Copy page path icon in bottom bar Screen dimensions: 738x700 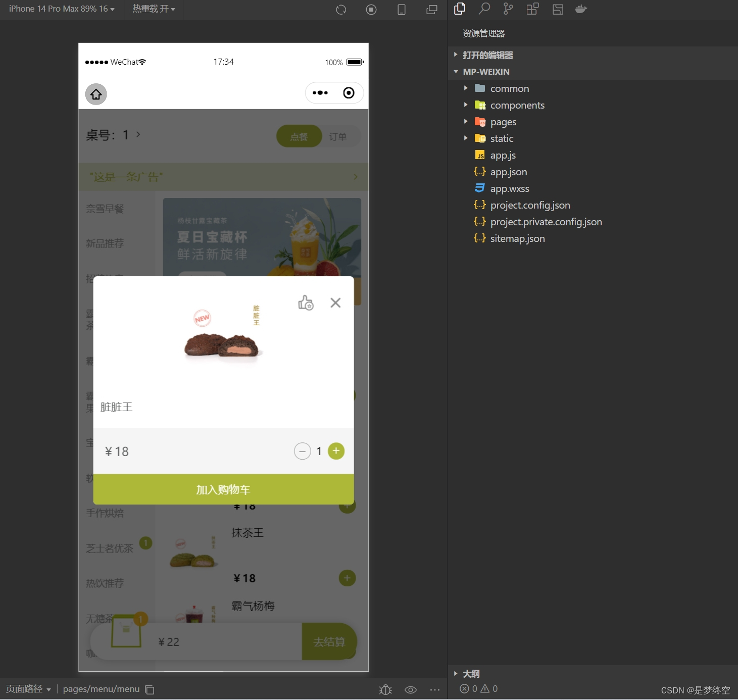tap(150, 689)
